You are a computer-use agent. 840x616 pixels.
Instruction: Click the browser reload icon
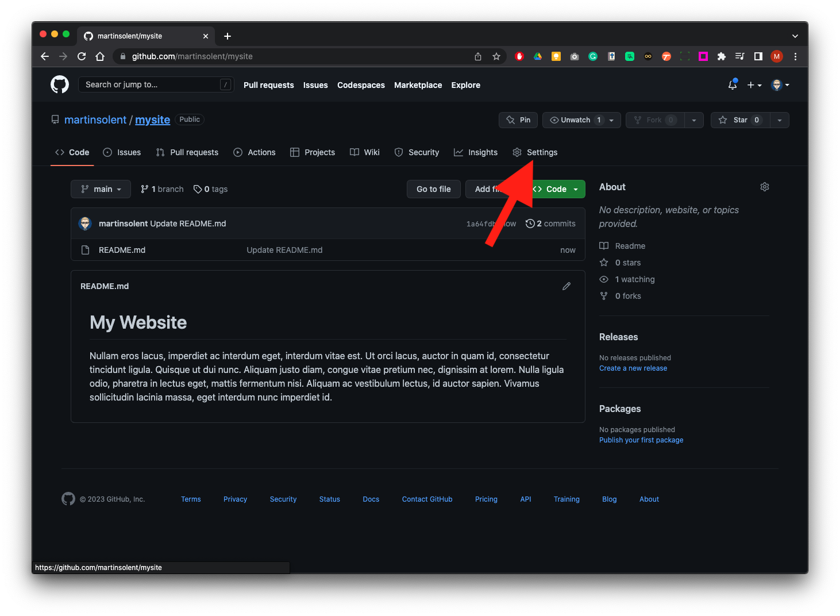(82, 56)
